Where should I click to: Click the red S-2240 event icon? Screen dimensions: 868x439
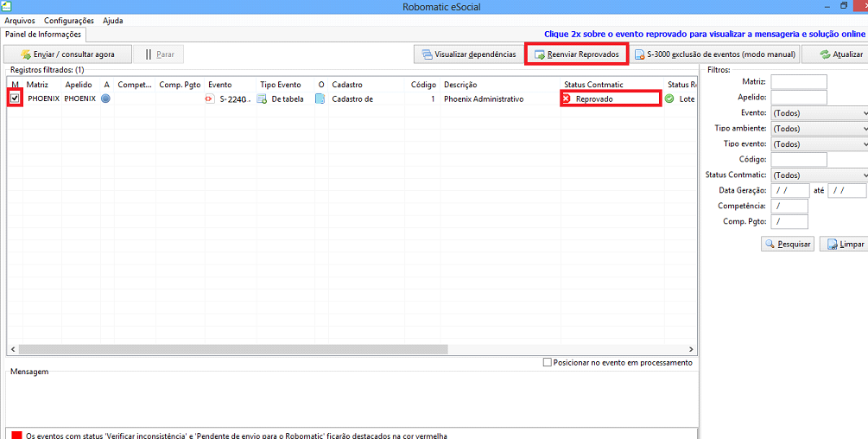tap(211, 99)
